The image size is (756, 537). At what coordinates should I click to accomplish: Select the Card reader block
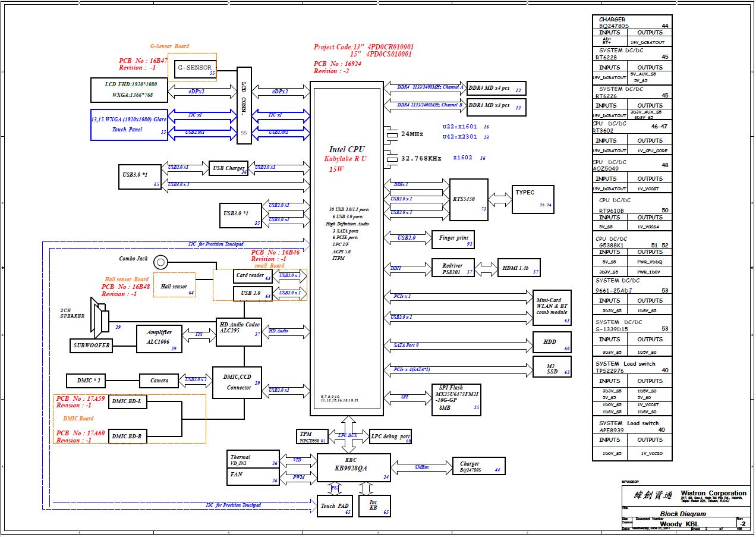click(253, 276)
